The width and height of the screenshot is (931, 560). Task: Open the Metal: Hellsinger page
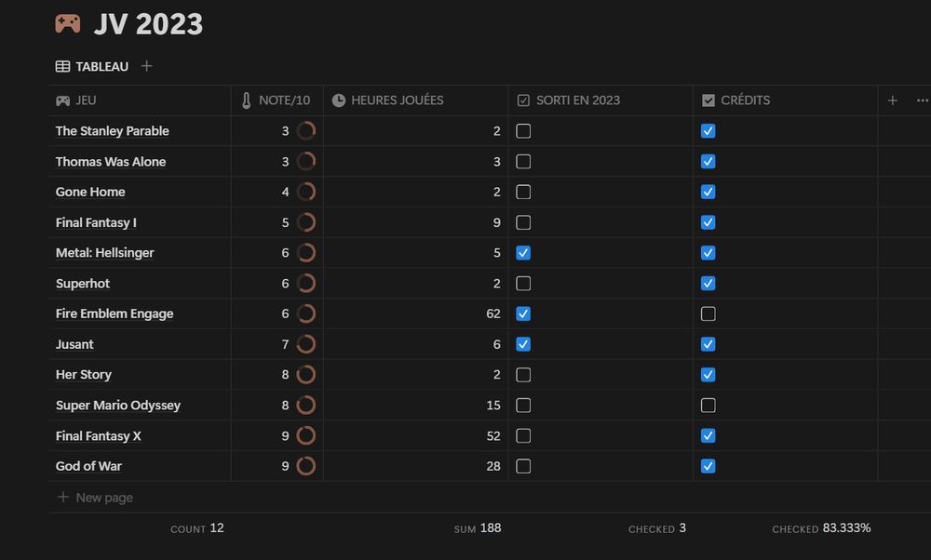pyautogui.click(x=104, y=253)
